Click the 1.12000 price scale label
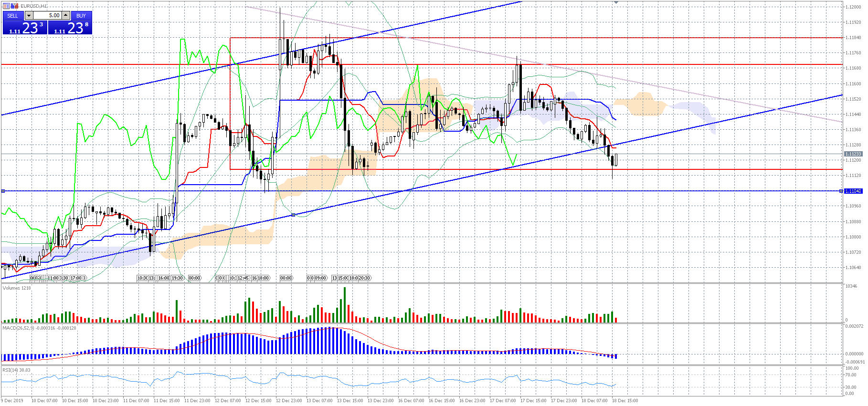The image size is (868, 406). click(x=853, y=7)
